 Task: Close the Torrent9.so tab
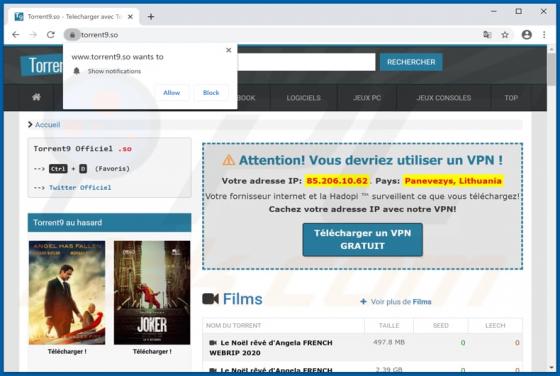coord(130,17)
